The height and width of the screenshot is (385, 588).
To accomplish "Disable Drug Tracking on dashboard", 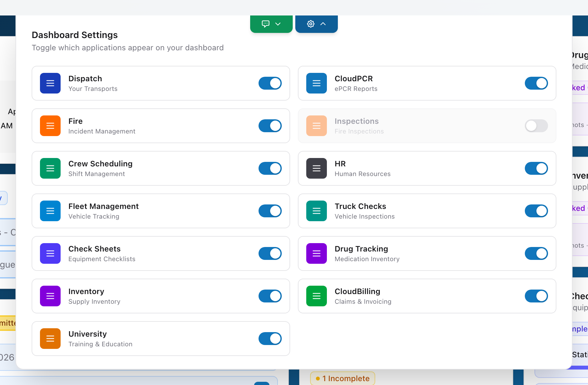I will (x=536, y=253).
